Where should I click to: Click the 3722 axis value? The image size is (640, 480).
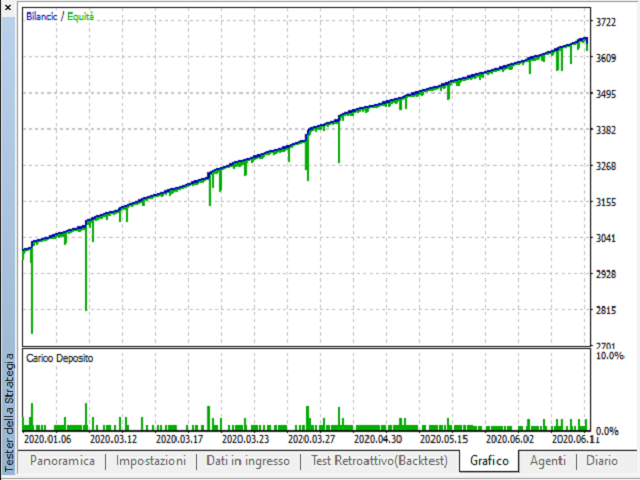[606, 22]
